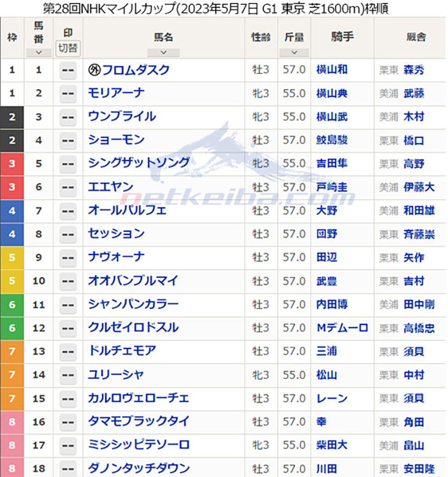Viewport: 448px width, 477px height.
Task: Open mark selector for ダノンタッチダウン row
Action: click(67, 469)
